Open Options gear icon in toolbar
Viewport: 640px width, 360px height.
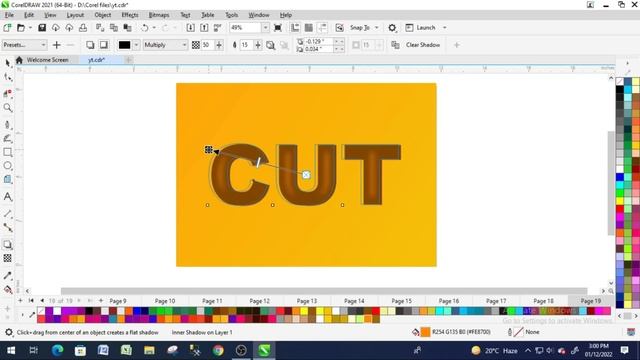(392, 28)
